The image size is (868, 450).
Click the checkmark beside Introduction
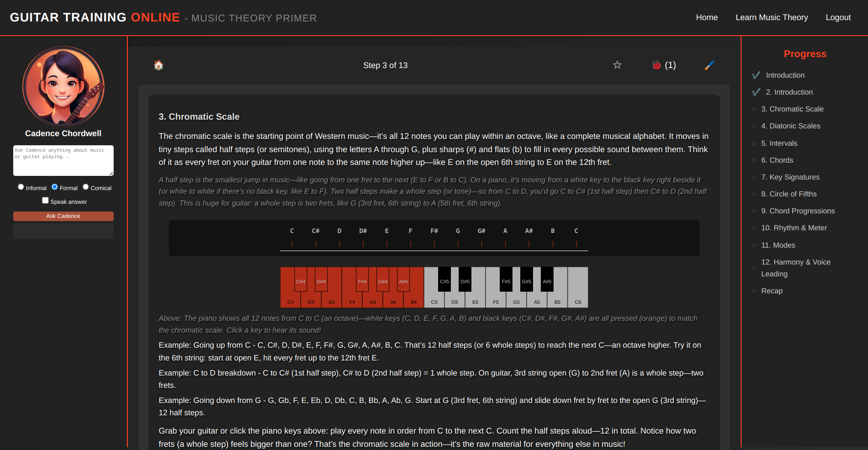pos(756,75)
